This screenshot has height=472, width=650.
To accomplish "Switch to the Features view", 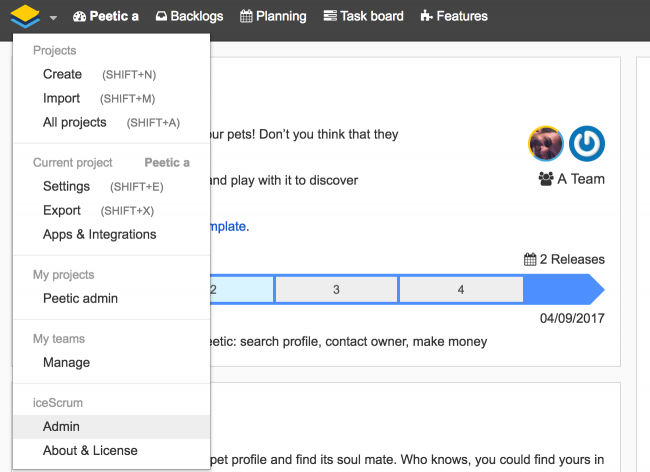I will (454, 16).
